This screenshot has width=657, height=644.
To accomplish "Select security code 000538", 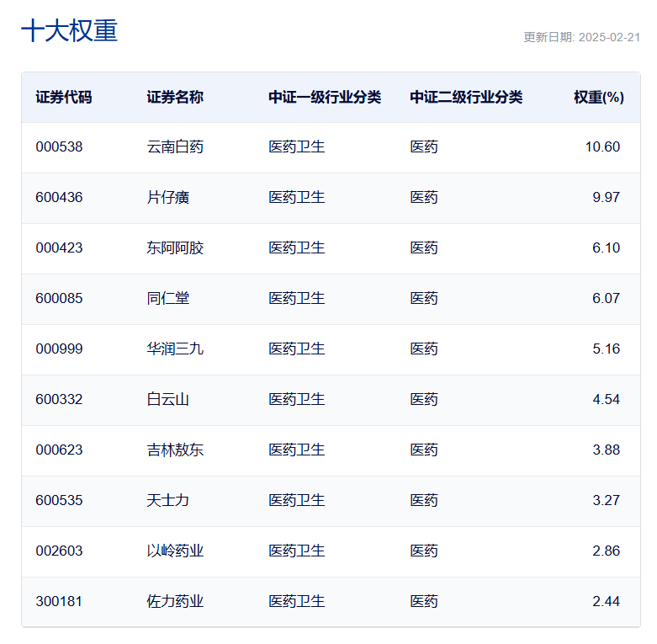I will point(59,147).
